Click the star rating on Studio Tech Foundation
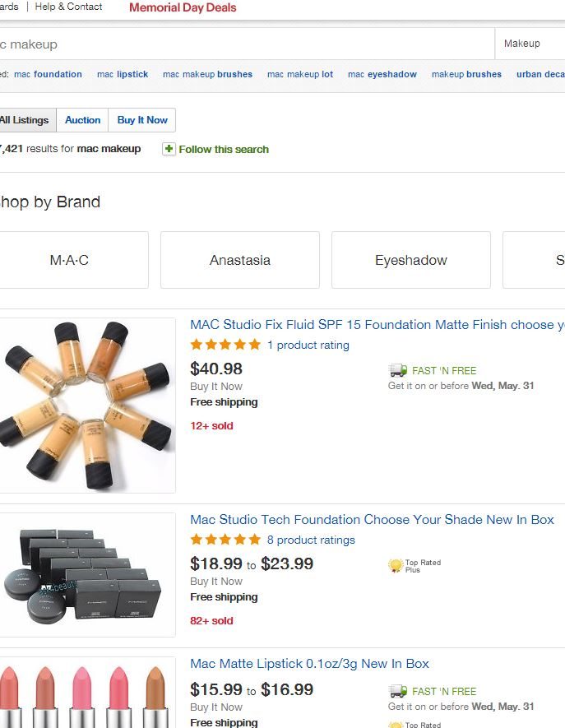The image size is (565, 728). 225,540
